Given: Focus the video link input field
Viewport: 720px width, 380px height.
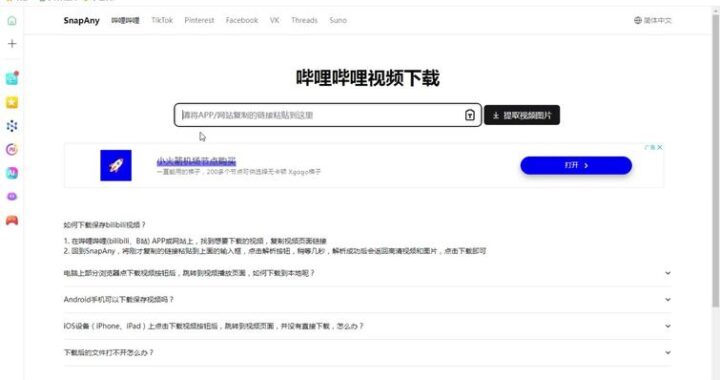Looking at the screenshot, I should (328, 115).
